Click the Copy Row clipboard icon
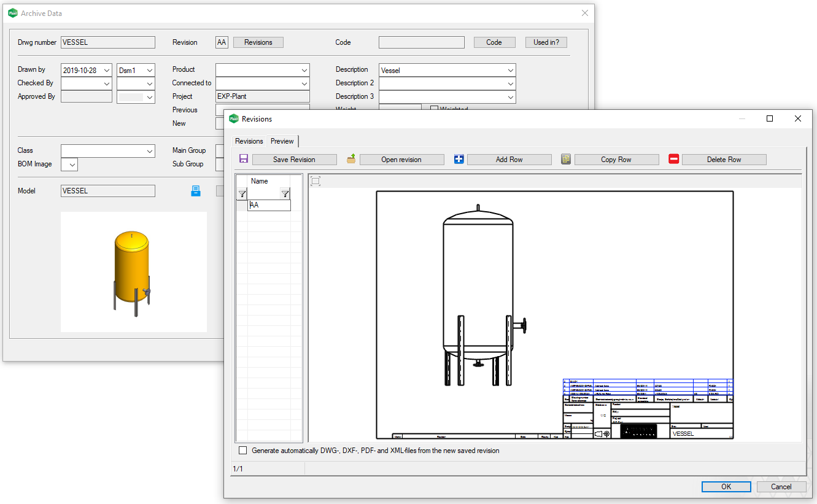The width and height of the screenshot is (817, 504). click(566, 159)
